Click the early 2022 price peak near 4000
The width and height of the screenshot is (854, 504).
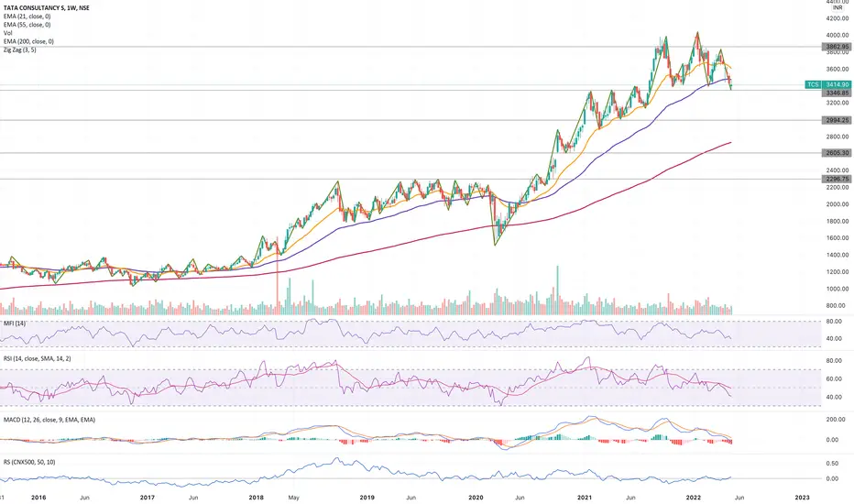pos(697,33)
